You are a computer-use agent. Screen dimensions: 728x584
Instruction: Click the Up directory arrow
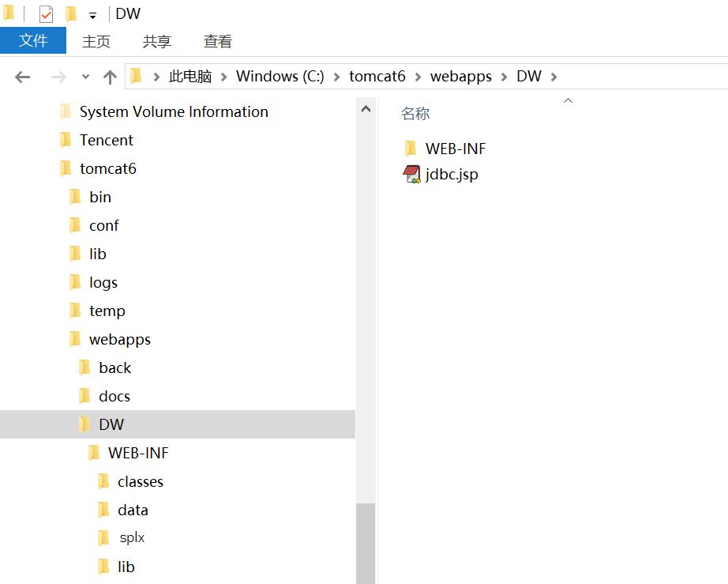pyautogui.click(x=110, y=77)
